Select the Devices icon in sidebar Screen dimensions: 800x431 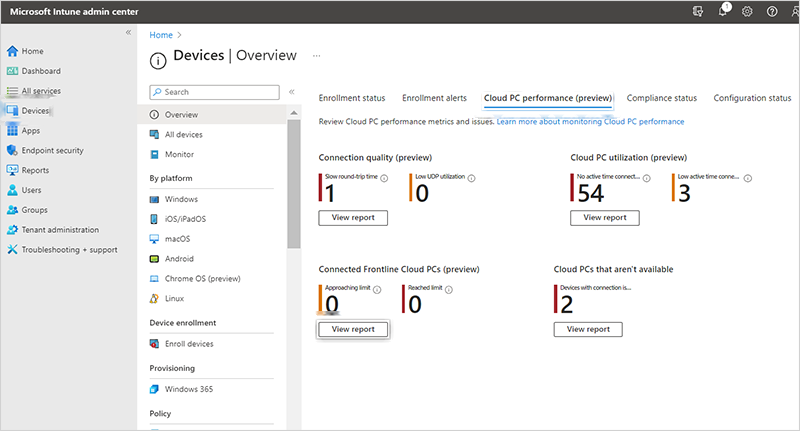pos(12,111)
